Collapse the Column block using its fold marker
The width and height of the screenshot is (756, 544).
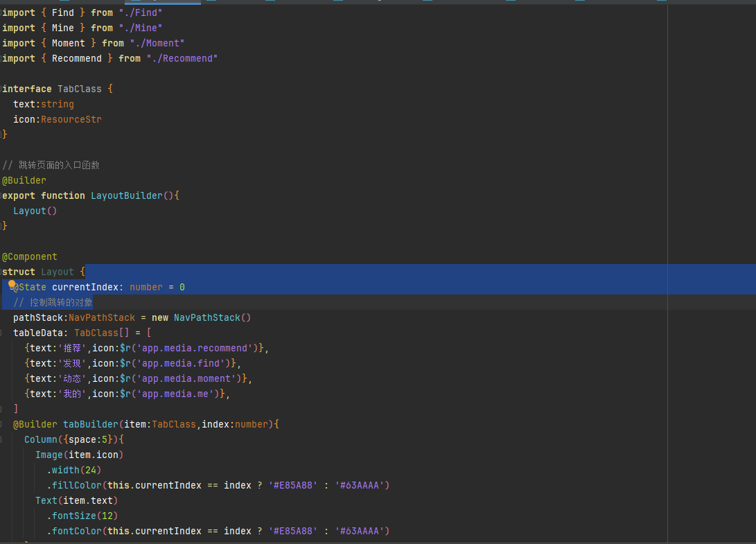pyautogui.click(x=1, y=439)
